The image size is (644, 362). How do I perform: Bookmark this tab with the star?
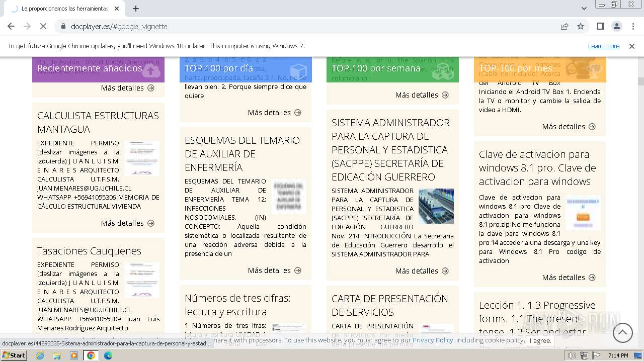tap(581, 26)
